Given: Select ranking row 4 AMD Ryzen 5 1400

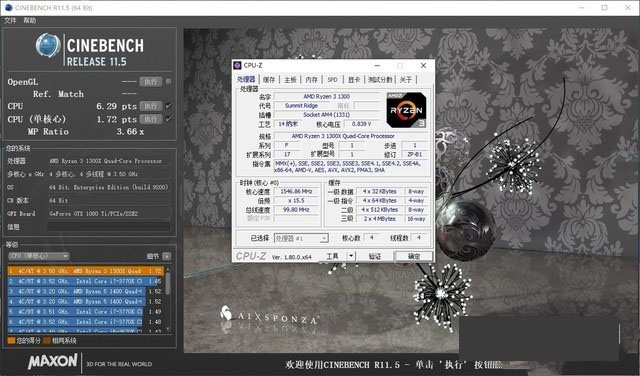Looking at the screenshot, I should tap(86, 301).
